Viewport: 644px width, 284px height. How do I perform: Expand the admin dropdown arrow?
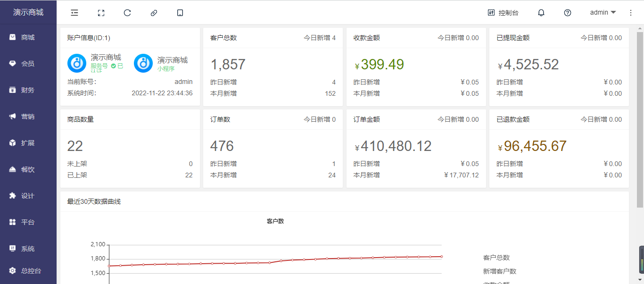coord(613,13)
